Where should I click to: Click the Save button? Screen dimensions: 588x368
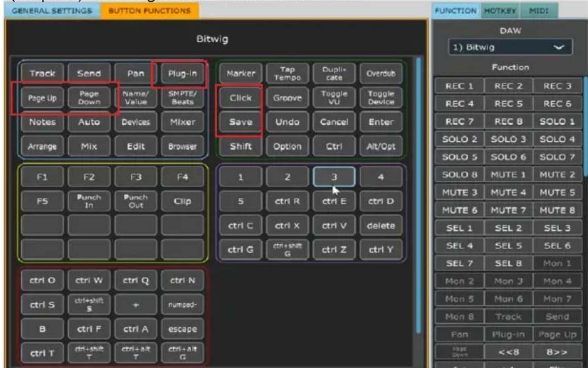tap(240, 122)
